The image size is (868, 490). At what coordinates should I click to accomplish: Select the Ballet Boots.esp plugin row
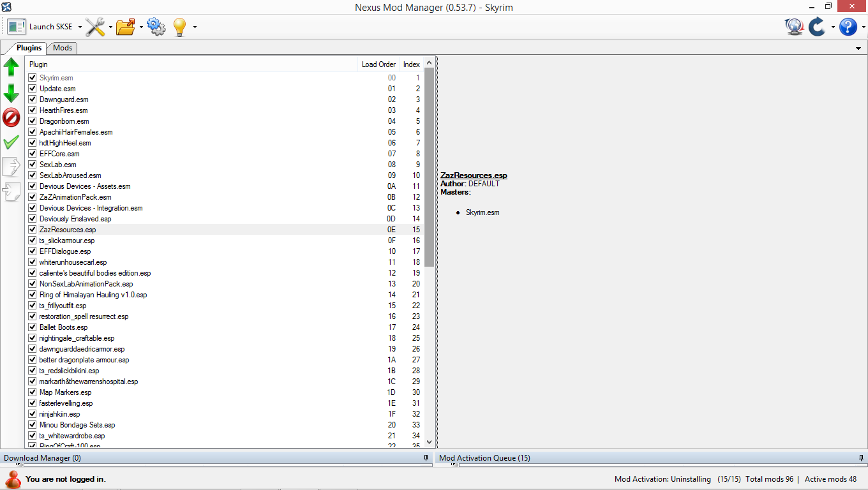pyautogui.click(x=225, y=327)
